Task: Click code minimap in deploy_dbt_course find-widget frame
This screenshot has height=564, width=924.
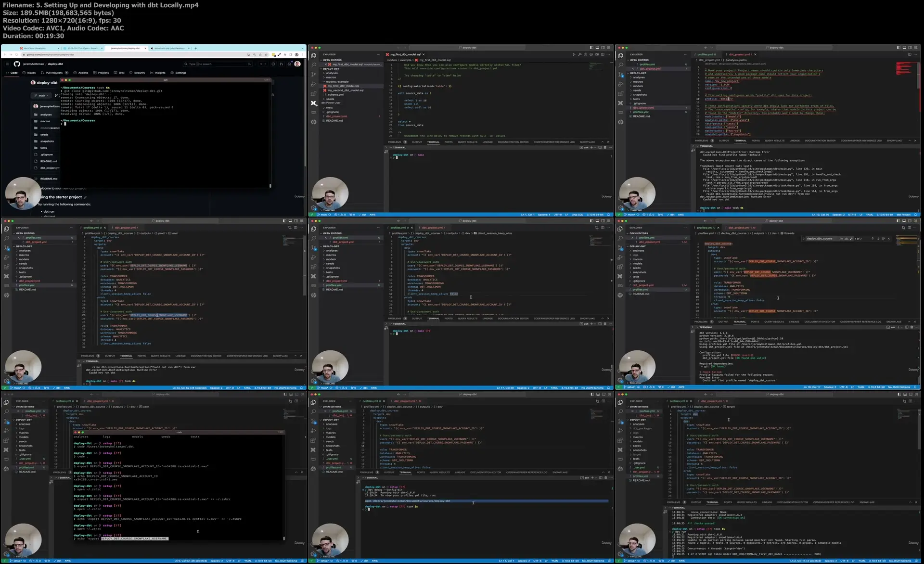Action: 907,241
